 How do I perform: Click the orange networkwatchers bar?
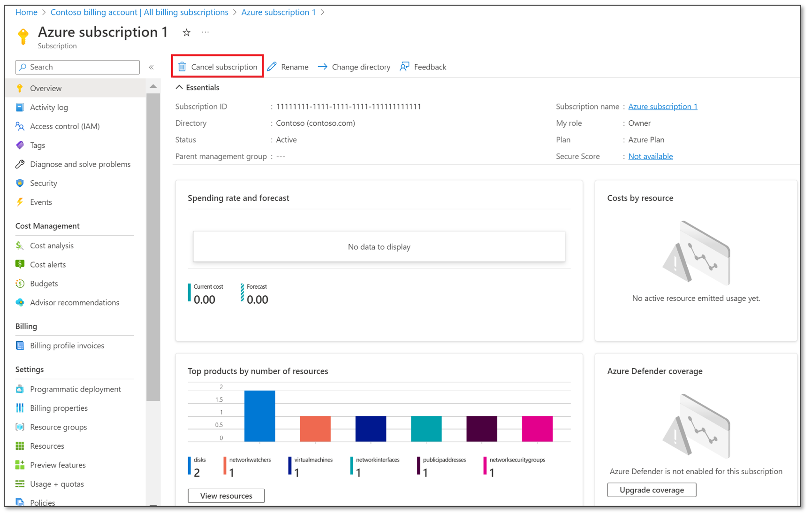click(x=315, y=429)
